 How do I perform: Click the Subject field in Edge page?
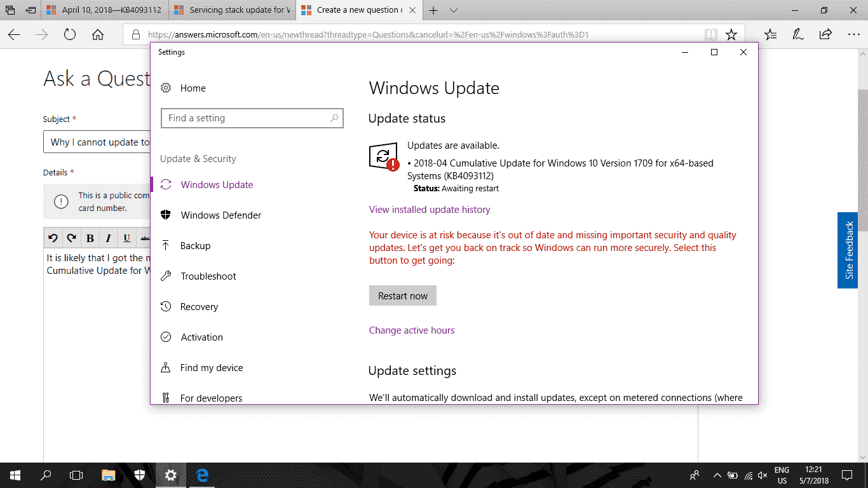pos(97,142)
